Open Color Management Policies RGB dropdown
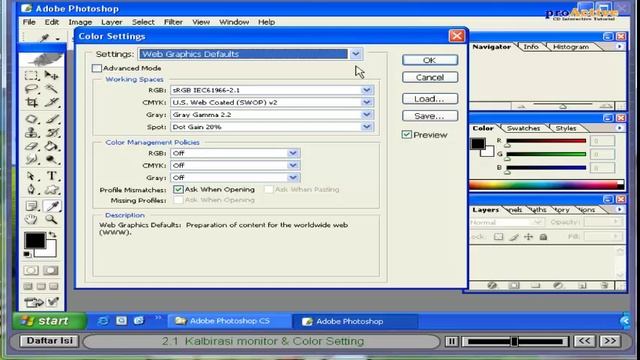The width and height of the screenshot is (640, 360). click(x=235, y=153)
